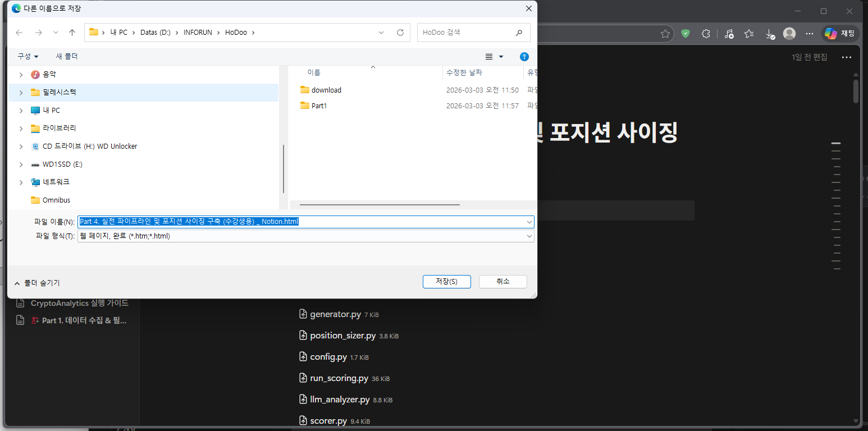Viewport: 868px width, 431px height.
Task: Go back in the save dialog
Action: click(19, 33)
